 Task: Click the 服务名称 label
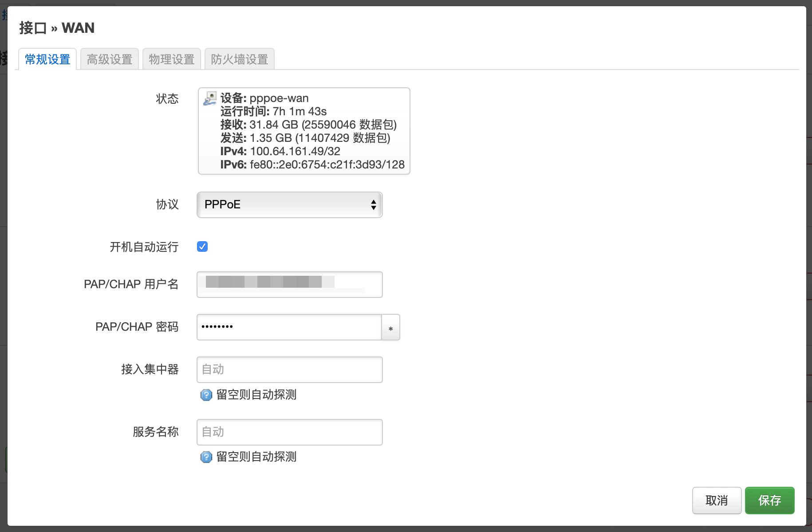click(156, 432)
